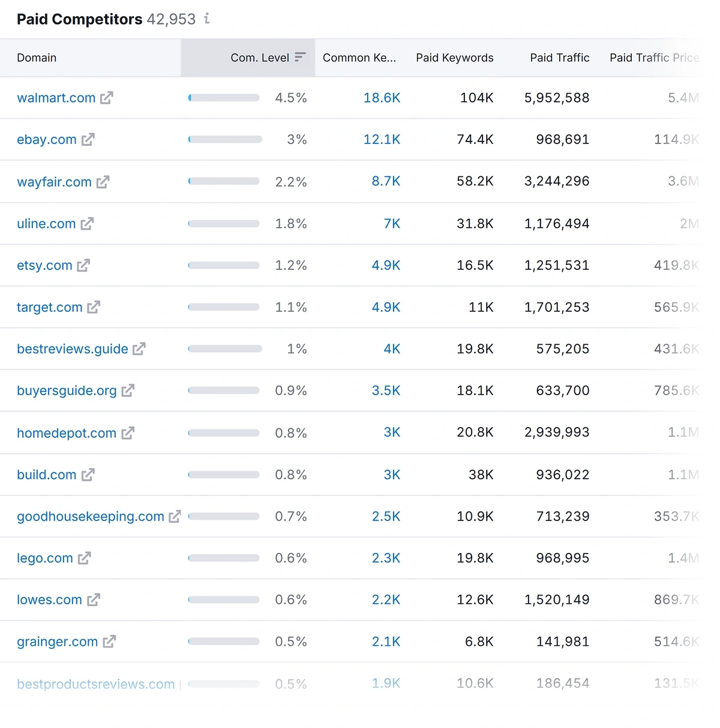Screen dimensions: 720x728
Task: Click walmart.com competition level bar
Action: click(224, 98)
